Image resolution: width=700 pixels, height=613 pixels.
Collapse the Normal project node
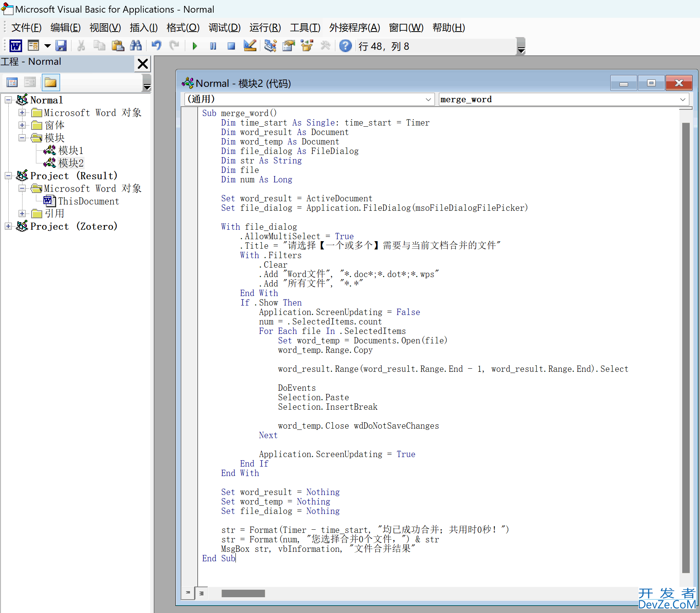tap(8, 100)
